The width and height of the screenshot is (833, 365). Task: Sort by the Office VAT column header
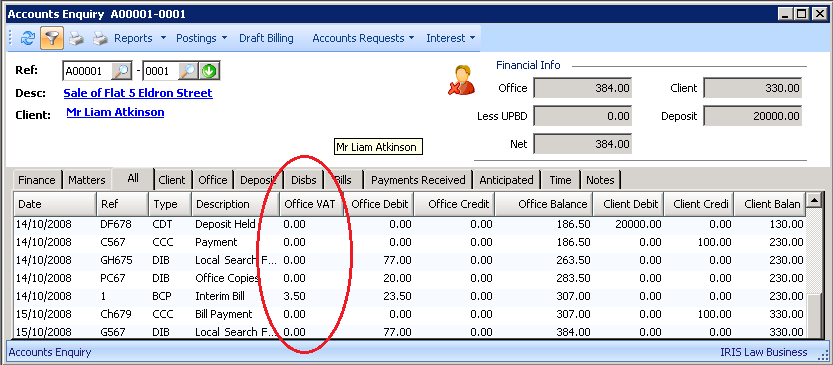coord(312,204)
